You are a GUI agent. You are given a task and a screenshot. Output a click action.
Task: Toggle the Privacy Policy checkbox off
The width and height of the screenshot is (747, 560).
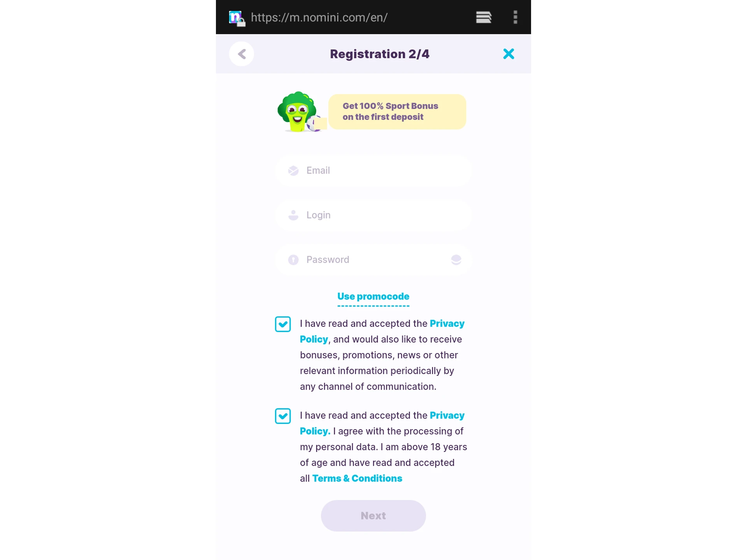click(283, 324)
